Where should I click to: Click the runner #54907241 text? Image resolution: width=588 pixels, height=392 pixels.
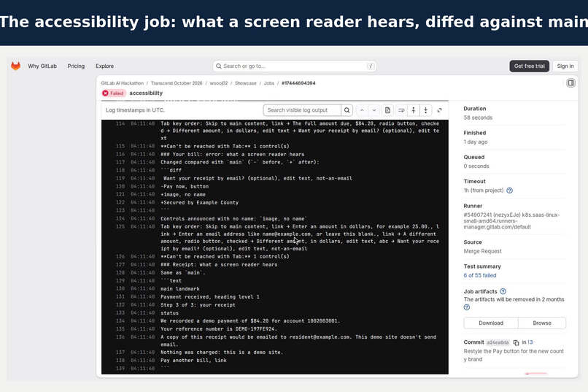click(511, 221)
